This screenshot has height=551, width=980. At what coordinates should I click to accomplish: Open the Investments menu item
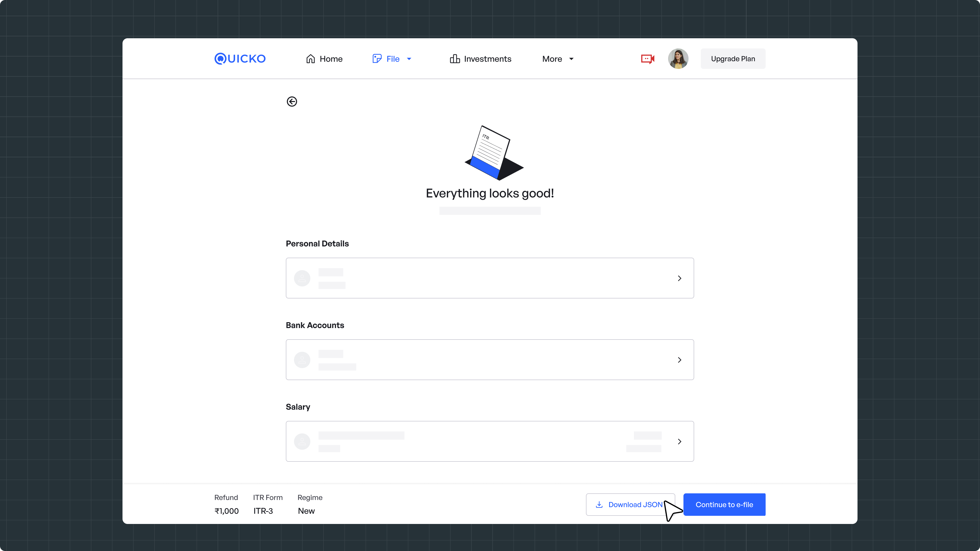point(487,59)
